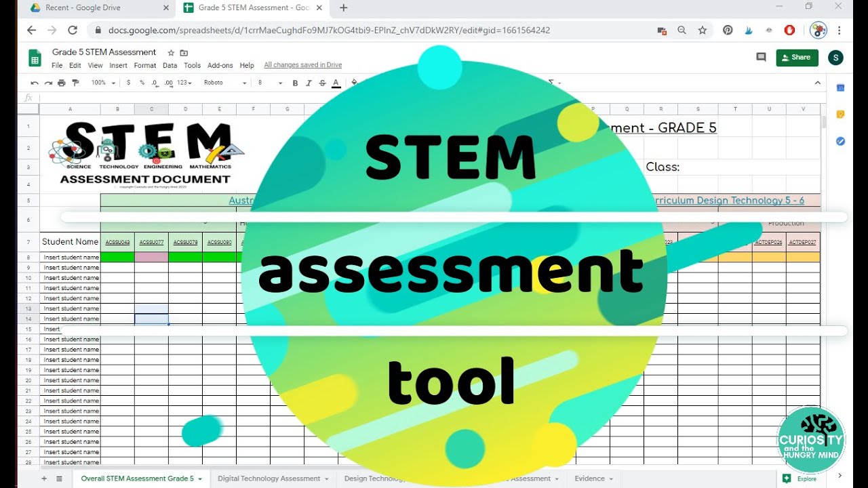Open the View menu
Image resolution: width=868 pixels, height=488 pixels.
click(96, 66)
